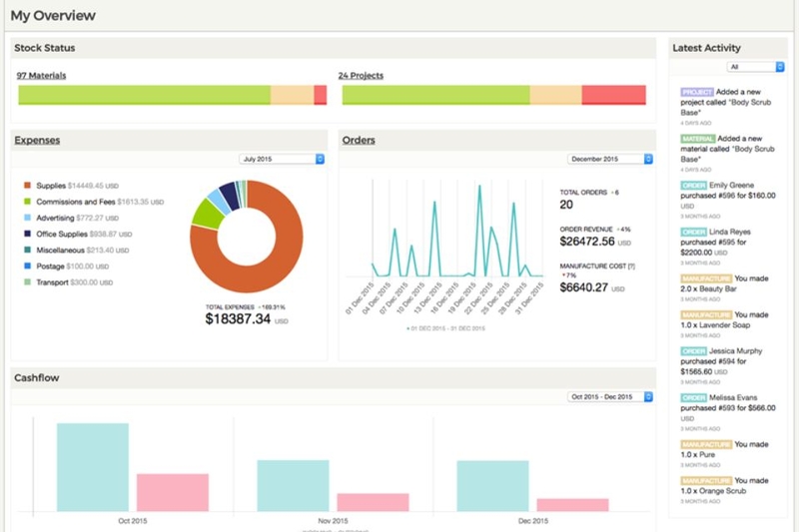Click the ORDER tag beside Jessica Murphy
The height and width of the screenshot is (532, 799).
pos(693,350)
